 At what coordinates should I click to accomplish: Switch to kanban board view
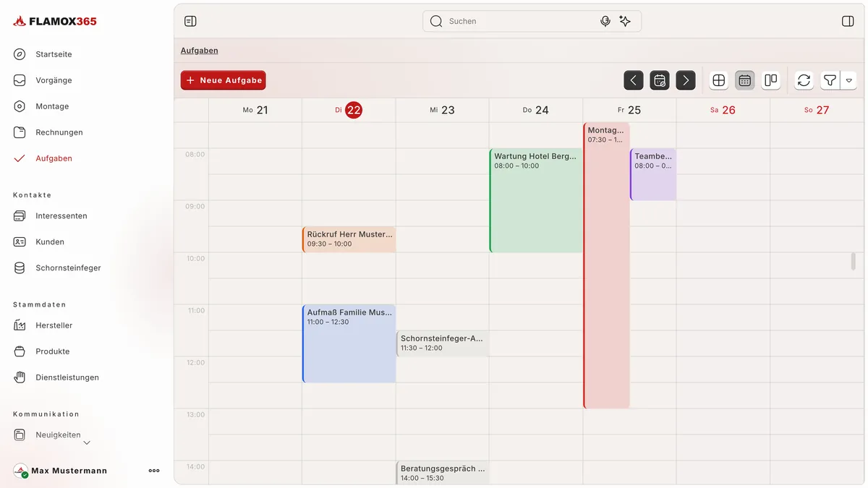tap(771, 80)
